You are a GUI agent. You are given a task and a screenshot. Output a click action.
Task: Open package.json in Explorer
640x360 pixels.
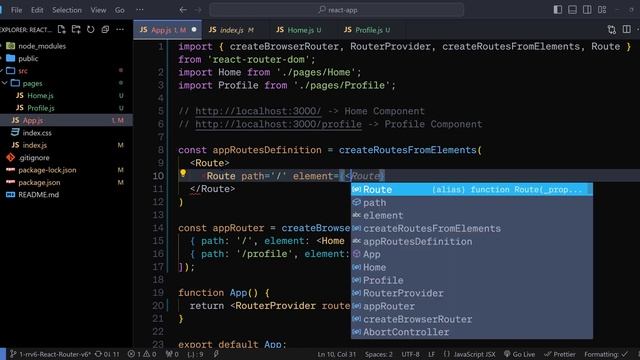[39, 182]
